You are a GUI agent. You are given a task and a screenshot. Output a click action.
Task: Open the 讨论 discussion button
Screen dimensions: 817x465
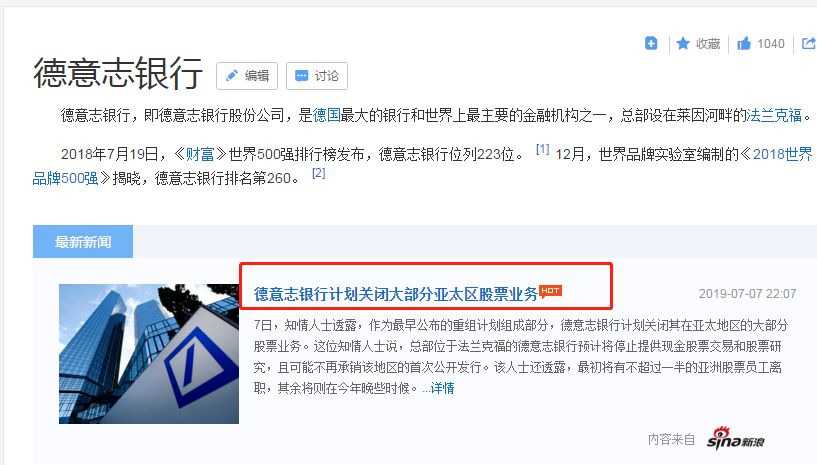click(317, 76)
